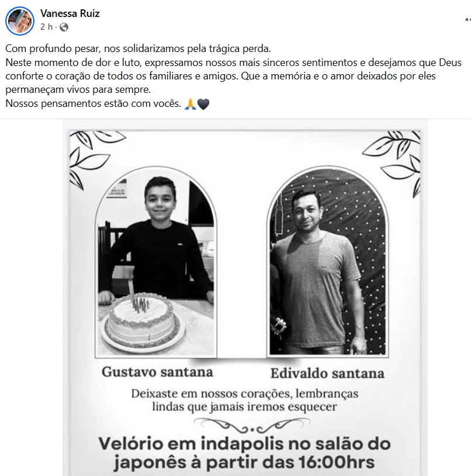This screenshot has height=476, width=471.
Task: Open the post options three-dot menu
Action: 468,20
